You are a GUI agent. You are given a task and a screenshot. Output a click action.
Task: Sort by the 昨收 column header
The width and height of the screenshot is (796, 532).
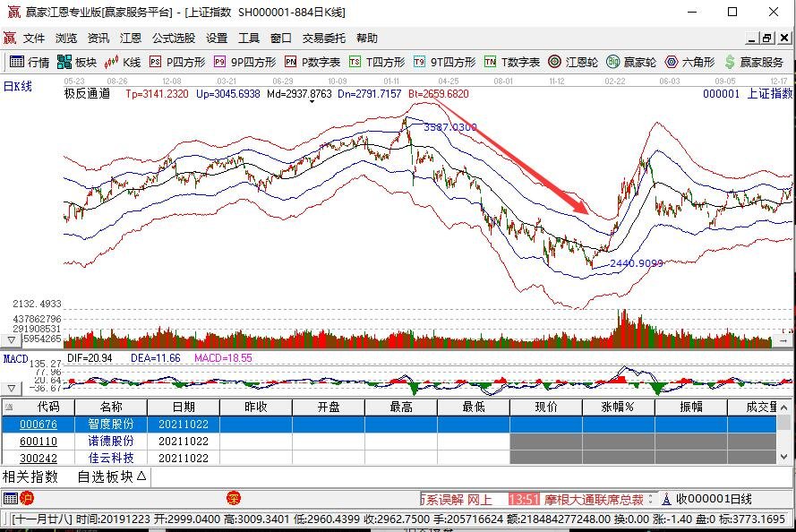(256, 408)
